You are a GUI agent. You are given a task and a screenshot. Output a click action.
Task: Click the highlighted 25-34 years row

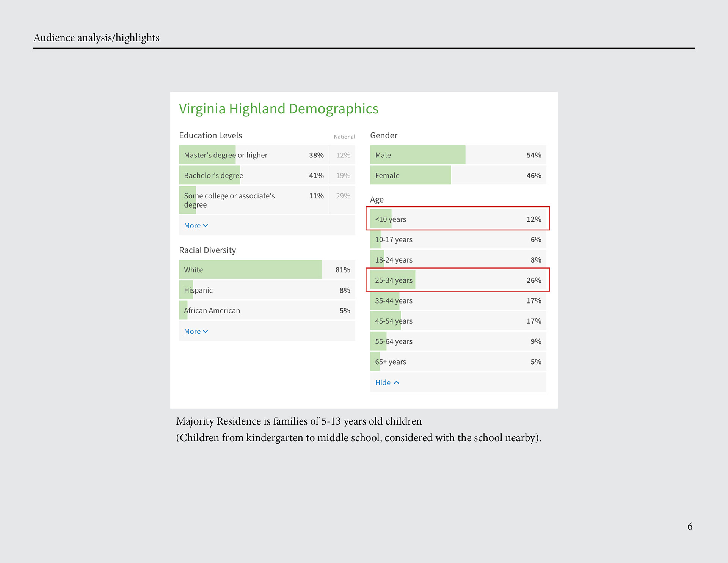point(458,280)
